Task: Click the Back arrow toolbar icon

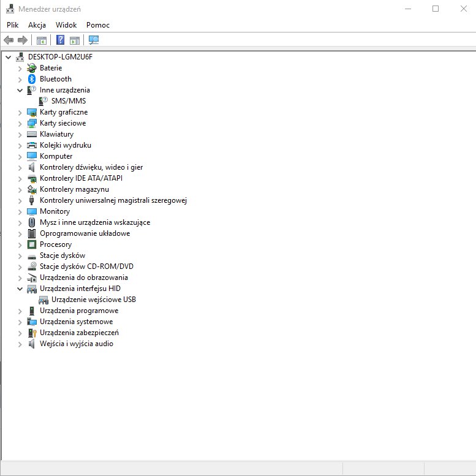Action: (x=9, y=40)
